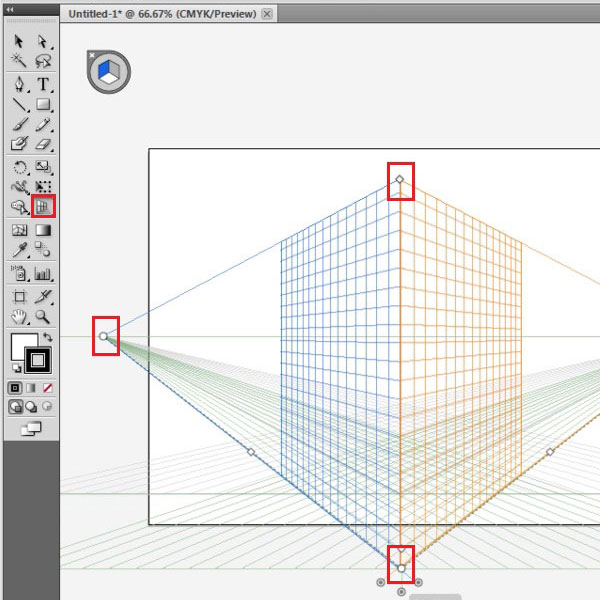Activate horizontal plane in widget cube
The width and height of the screenshot is (600, 600).
[x=109, y=78]
